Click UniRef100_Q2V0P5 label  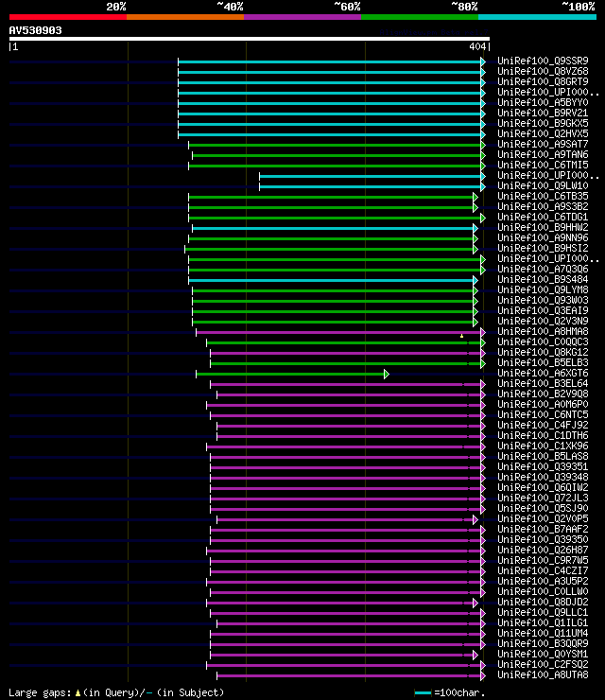[x=543, y=519]
